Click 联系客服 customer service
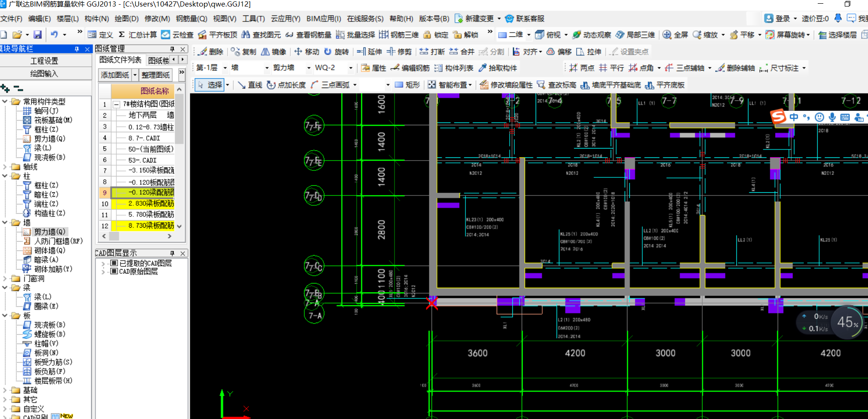The height and width of the screenshot is (419, 868). tap(525, 19)
